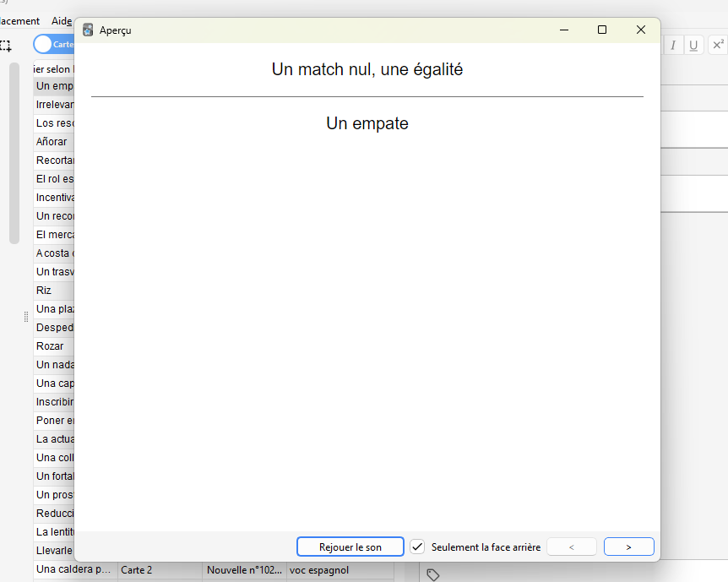Screen dimensions: 728x582
Task: Click the disabled previous card '<' button
Action: (x=572, y=547)
